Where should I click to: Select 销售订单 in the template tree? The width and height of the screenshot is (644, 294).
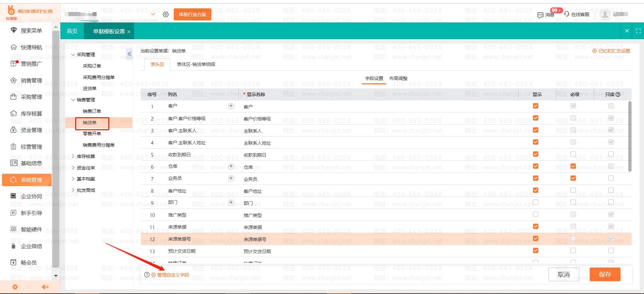point(92,111)
